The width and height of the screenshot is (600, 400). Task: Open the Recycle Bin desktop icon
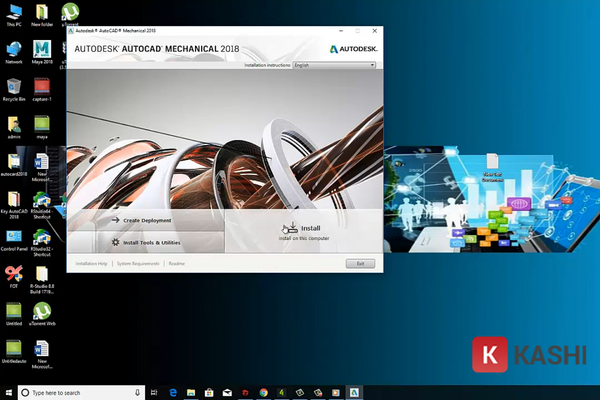(x=14, y=86)
